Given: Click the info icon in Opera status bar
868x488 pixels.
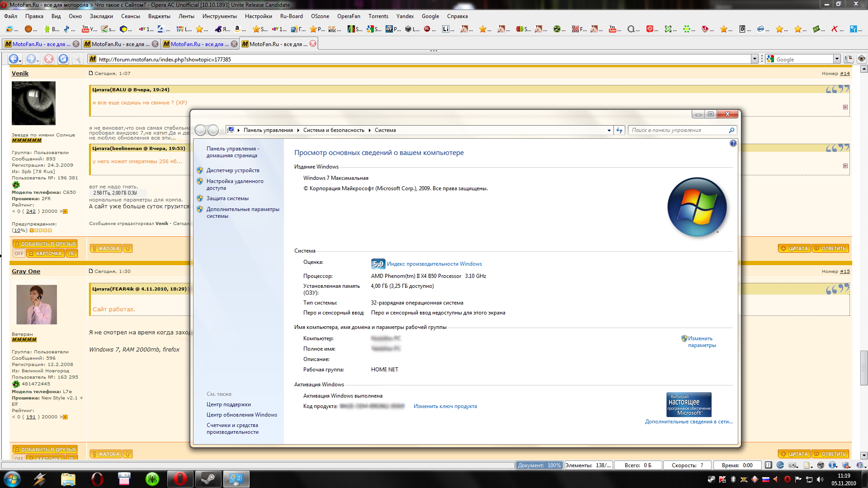Looking at the screenshot, I should coord(833,465).
